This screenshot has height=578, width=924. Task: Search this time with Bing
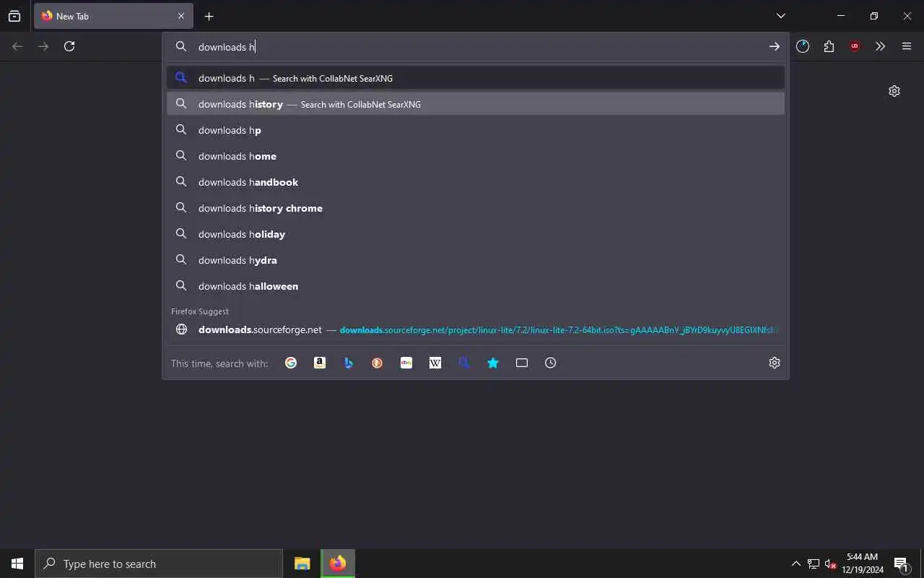point(349,363)
